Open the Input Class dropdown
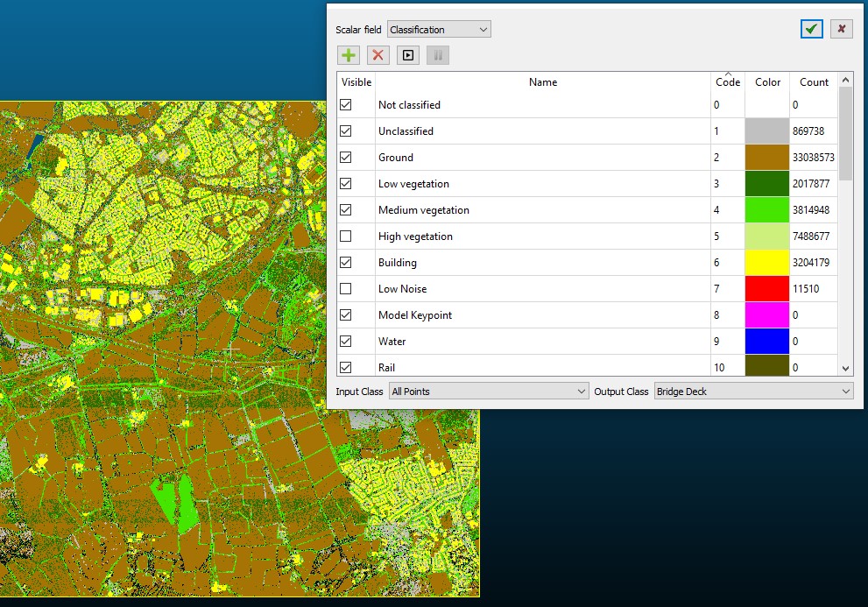868x607 pixels. coord(489,392)
